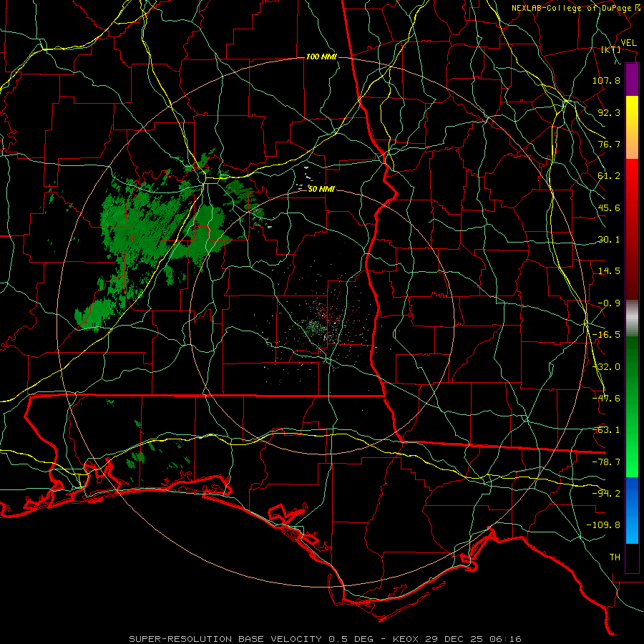Image resolution: width=644 pixels, height=644 pixels.
Task: Select the -16.5 velocity scale value
Action: (x=606, y=335)
